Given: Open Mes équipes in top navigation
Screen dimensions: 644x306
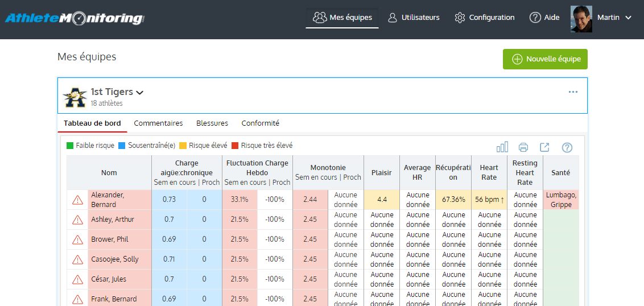Looking at the screenshot, I should click(x=342, y=18).
